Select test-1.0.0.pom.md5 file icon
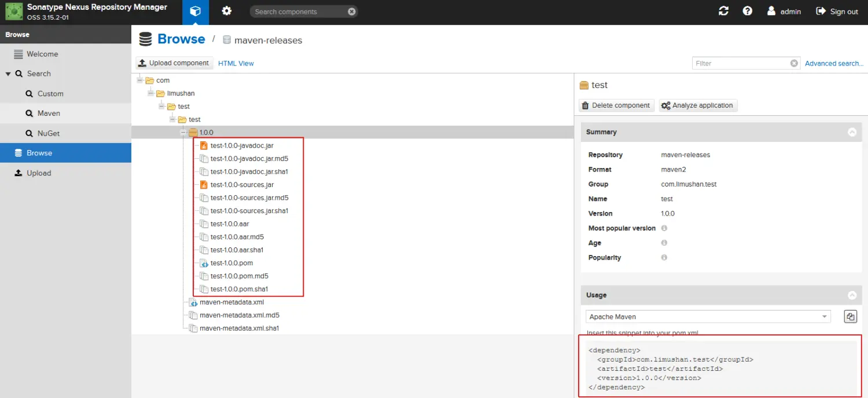 pos(204,276)
